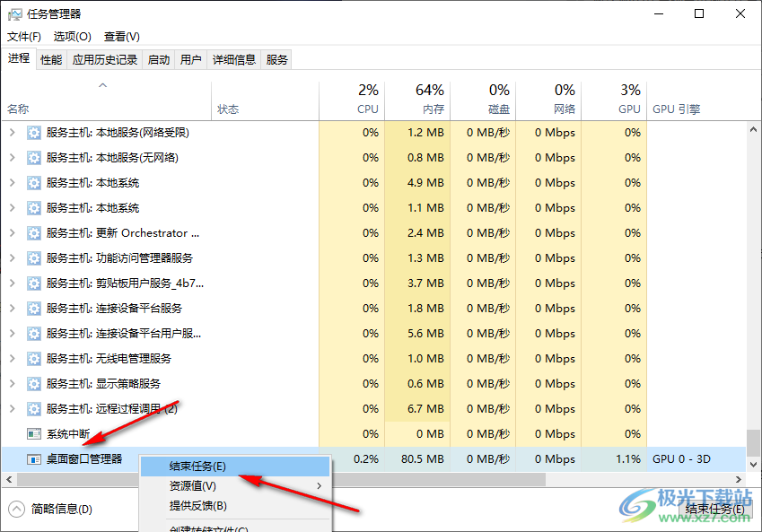Open the 查看(V) menu

click(x=121, y=37)
